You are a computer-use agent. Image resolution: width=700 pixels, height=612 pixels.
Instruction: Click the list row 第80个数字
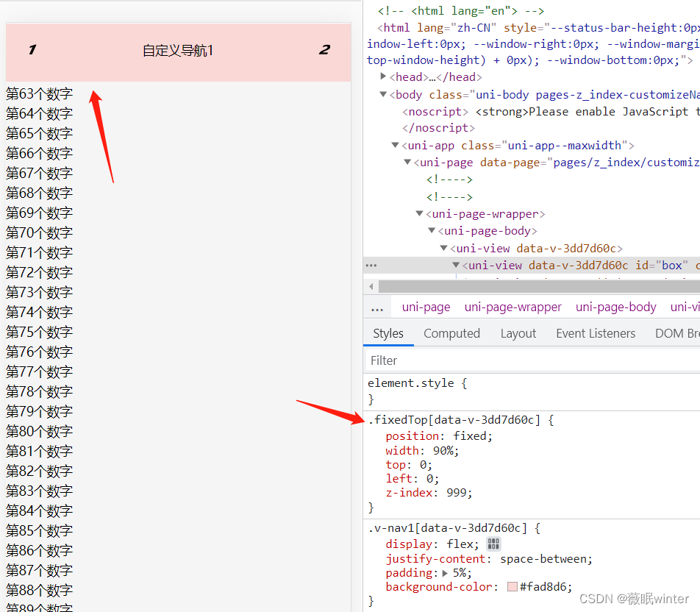39,431
